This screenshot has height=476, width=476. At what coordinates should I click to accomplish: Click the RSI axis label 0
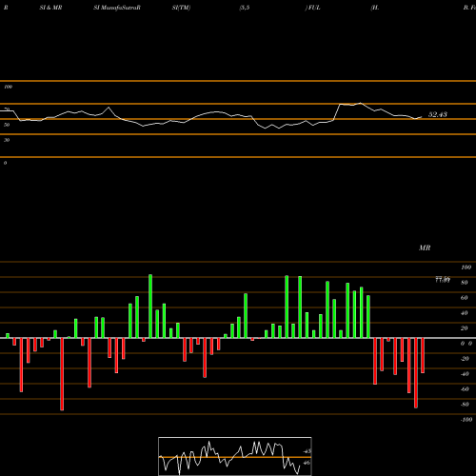[x=5, y=163]
